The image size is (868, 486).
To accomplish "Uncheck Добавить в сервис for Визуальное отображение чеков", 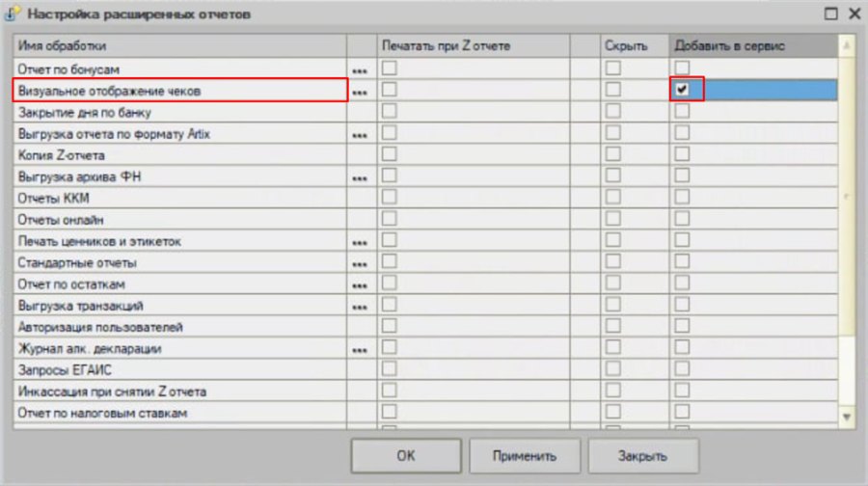I will pos(682,89).
